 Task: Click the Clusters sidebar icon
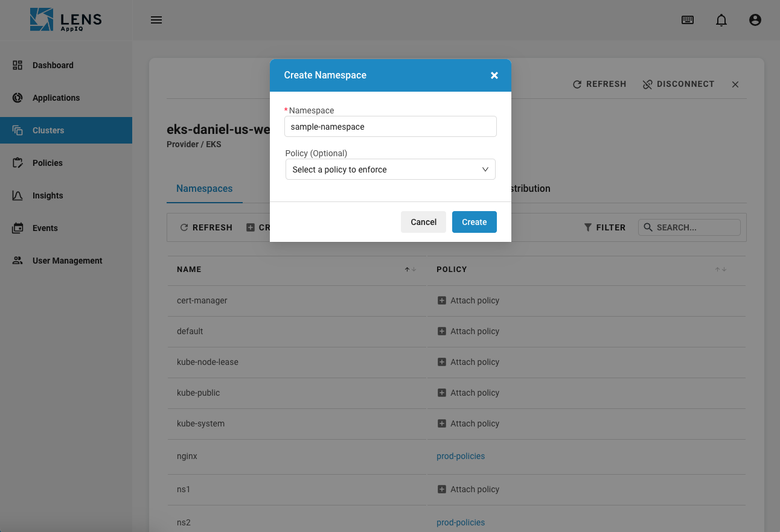coord(18,130)
